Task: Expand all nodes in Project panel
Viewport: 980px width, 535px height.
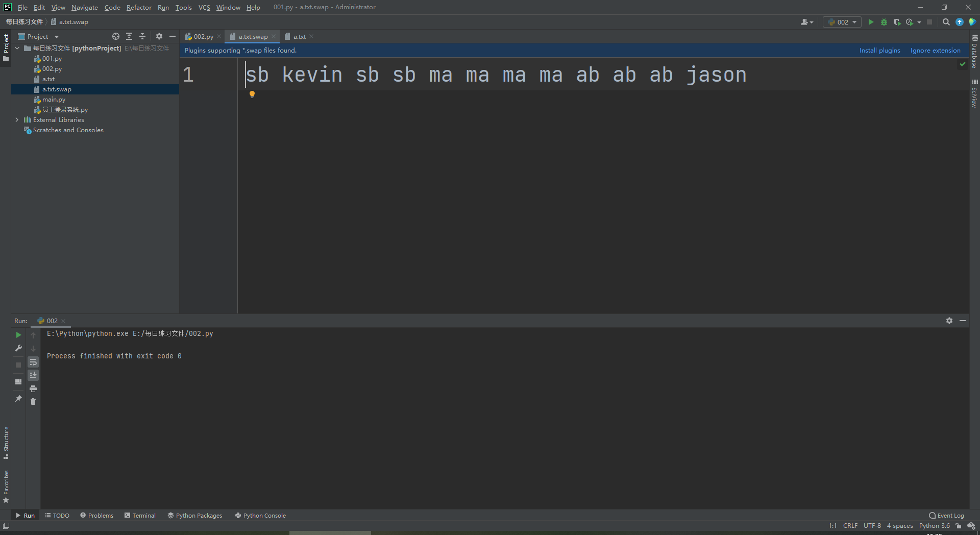Action: pos(129,36)
